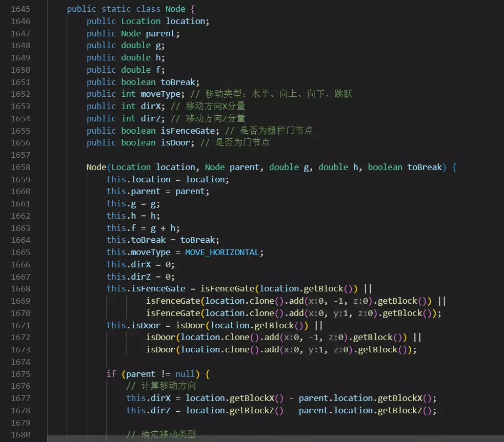504x442 pixels.
Task: Click class name Node in 'public static class Node'
Action: pyautogui.click(x=175, y=9)
